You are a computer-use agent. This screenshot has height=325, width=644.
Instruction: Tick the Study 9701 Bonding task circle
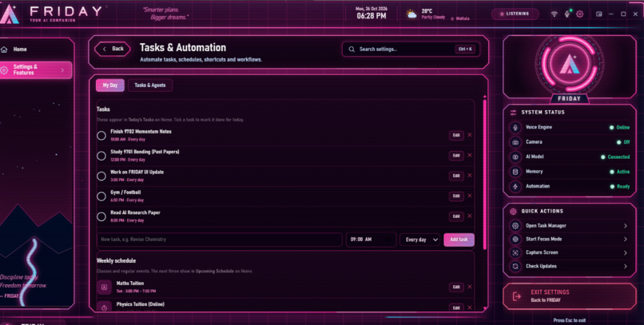(101, 156)
